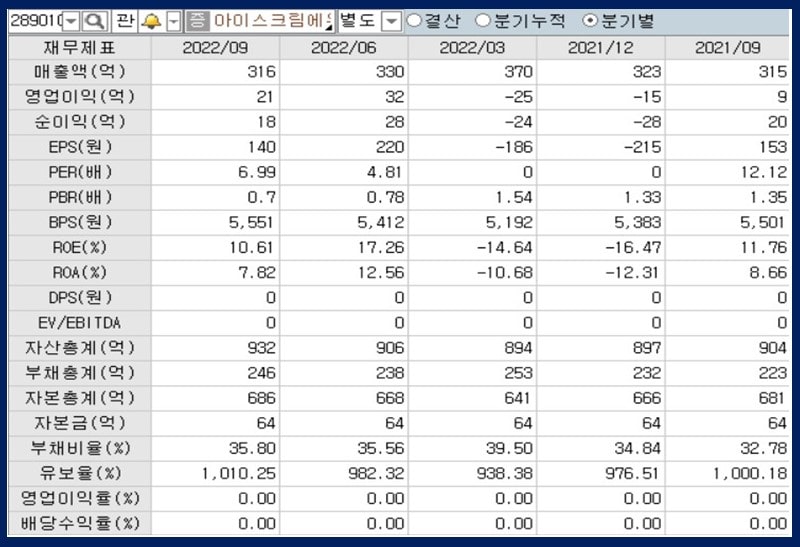The height and width of the screenshot is (547, 800).
Task: Click the 유보율(%) row label
Action: (x=80, y=473)
